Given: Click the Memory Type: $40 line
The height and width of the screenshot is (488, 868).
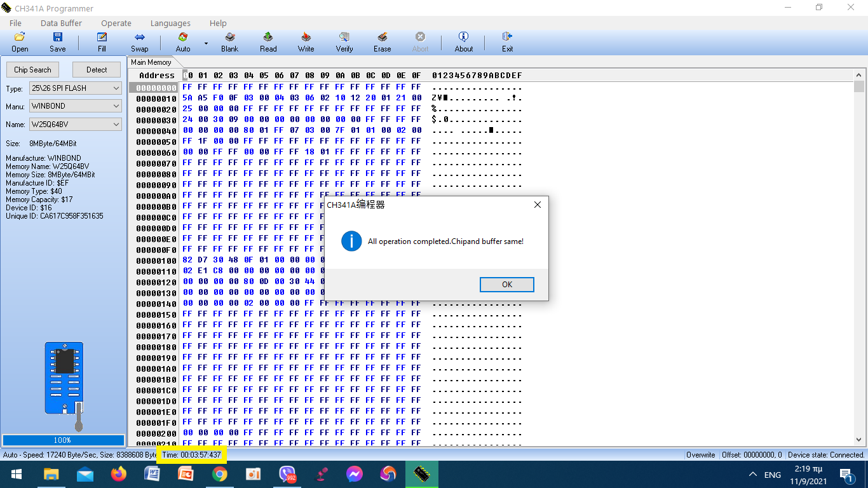Looking at the screenshot, I should click(34, 191).
